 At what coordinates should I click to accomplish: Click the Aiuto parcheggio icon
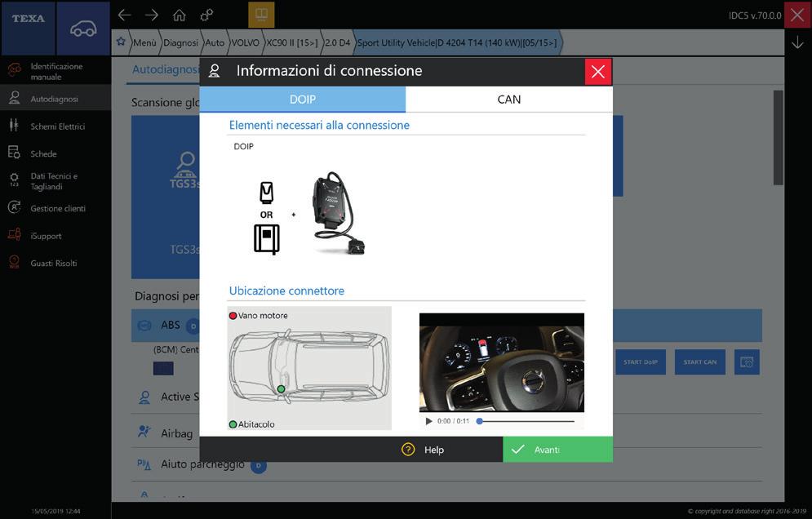coord(144,464)
